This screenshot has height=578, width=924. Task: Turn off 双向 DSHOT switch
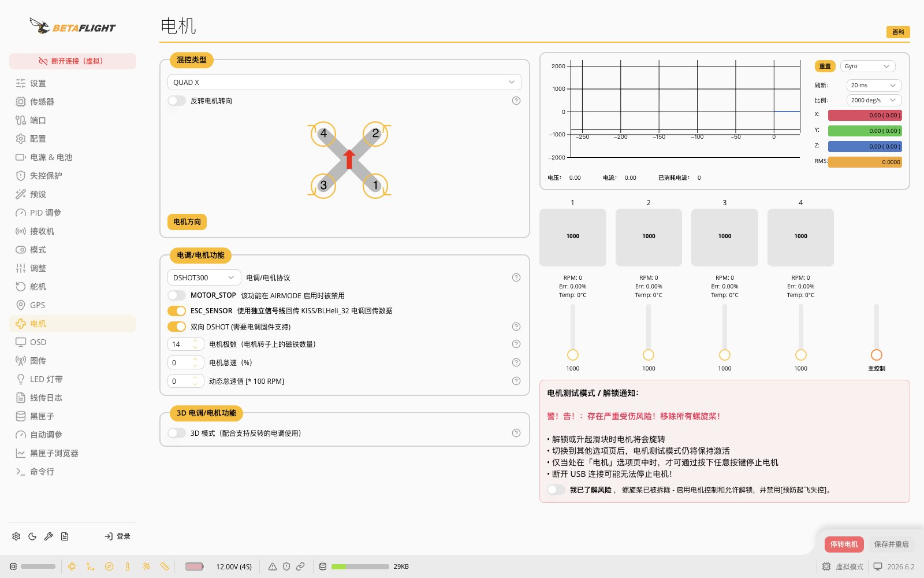pos(177,327)
